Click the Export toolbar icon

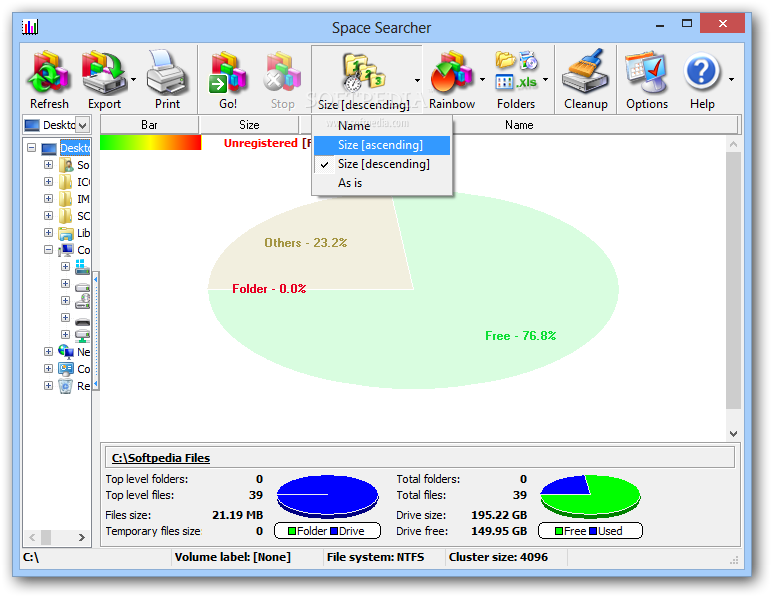104,73
